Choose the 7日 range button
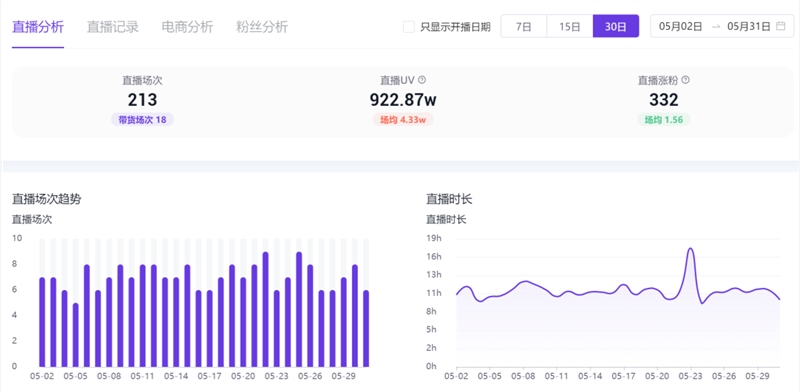The width and height of the screenshot is (800, 392). (524, 27)
